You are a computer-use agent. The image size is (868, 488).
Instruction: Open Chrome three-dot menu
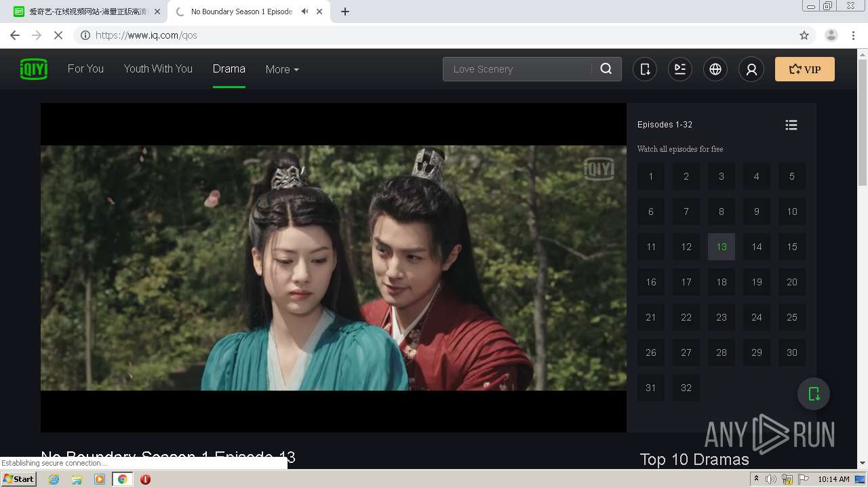(854, 35)
